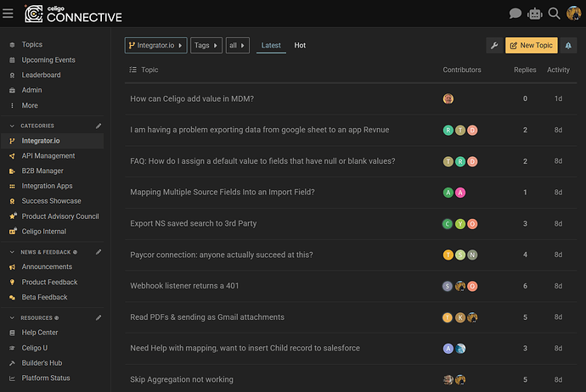Click the avatar on MDM topic row
This screenshot has width=586, height=392.
448,99
